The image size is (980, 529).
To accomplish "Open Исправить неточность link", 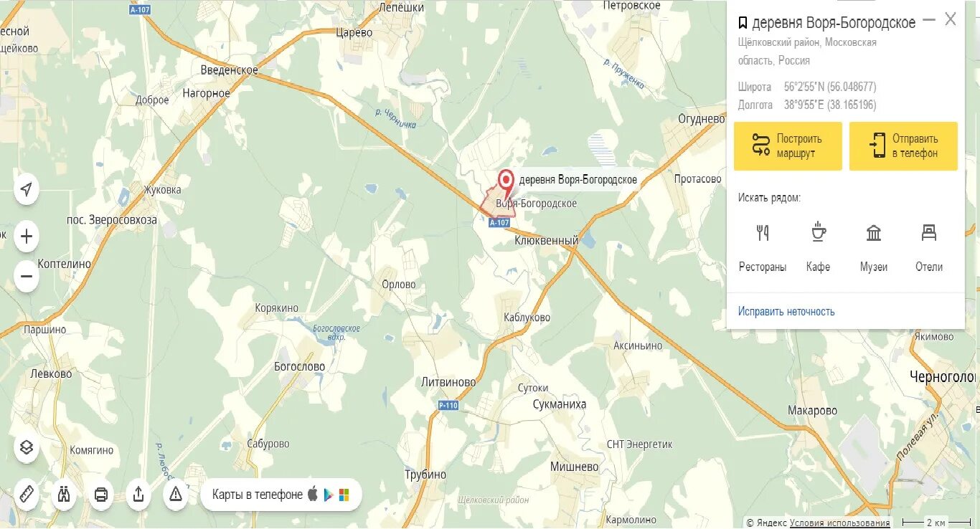I will (x=786, y=311).
